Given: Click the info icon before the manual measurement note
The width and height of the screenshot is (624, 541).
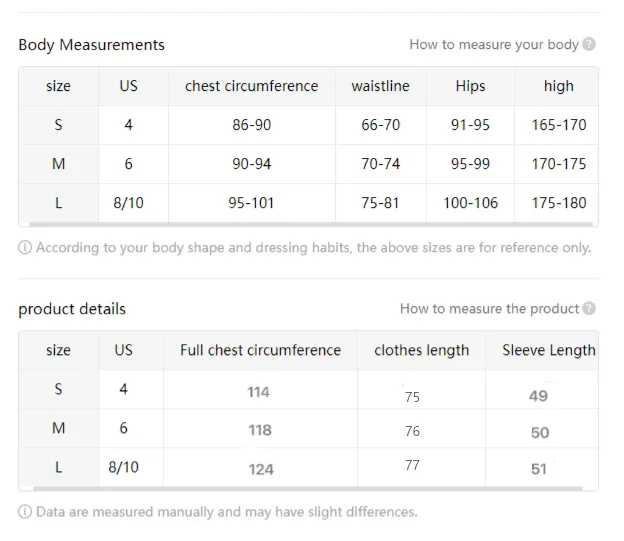Looking at the screenshot, I should tap(25, 511).
